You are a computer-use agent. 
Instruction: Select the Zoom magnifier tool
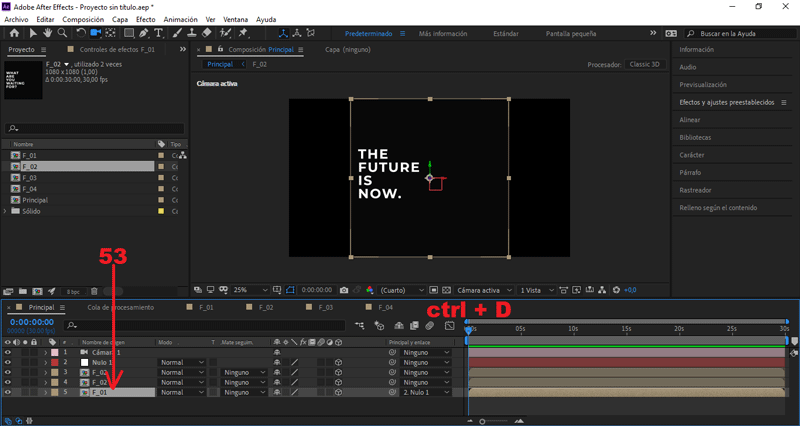[x=62, y=33]
